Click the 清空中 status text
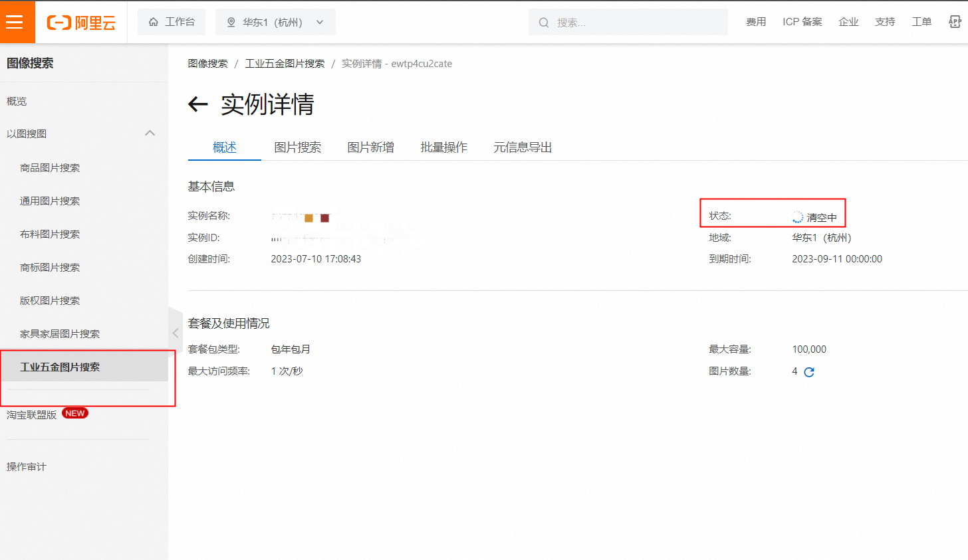Viewport: 968px width, 560px height. pyautogui.click(x=822, y=218)
